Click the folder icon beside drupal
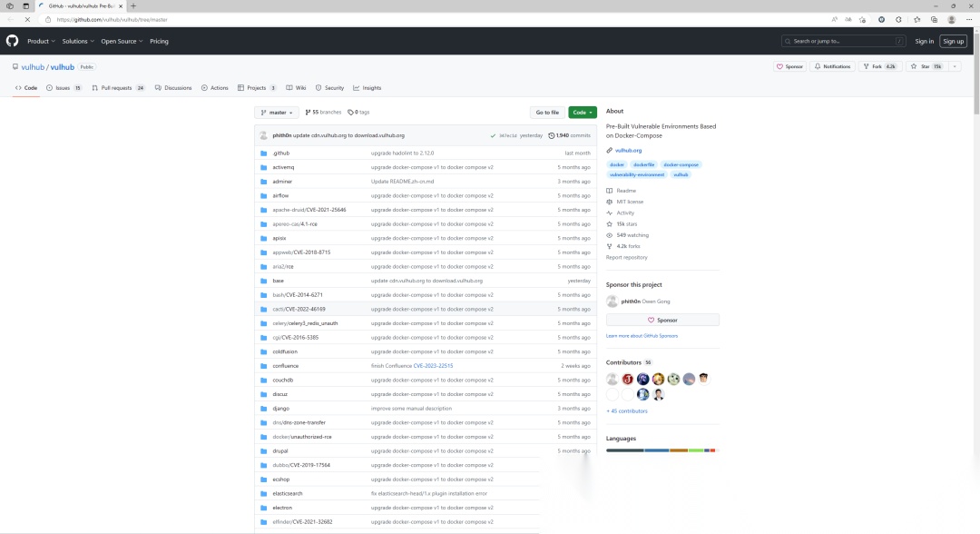Image resolution: width=980 pixels, height=534 pixels. tap(263, 450)
